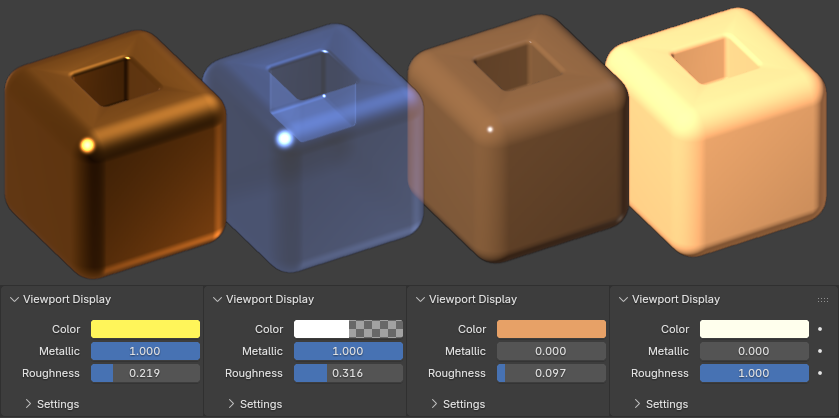Click the grip dots icon in the rightmost panel header

[823, 299]
